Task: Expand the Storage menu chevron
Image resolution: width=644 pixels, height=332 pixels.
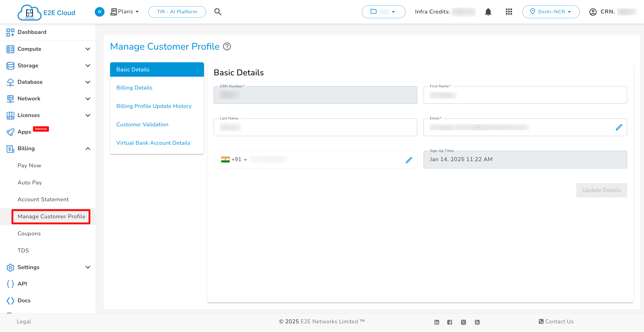Action: click(88, 66)
